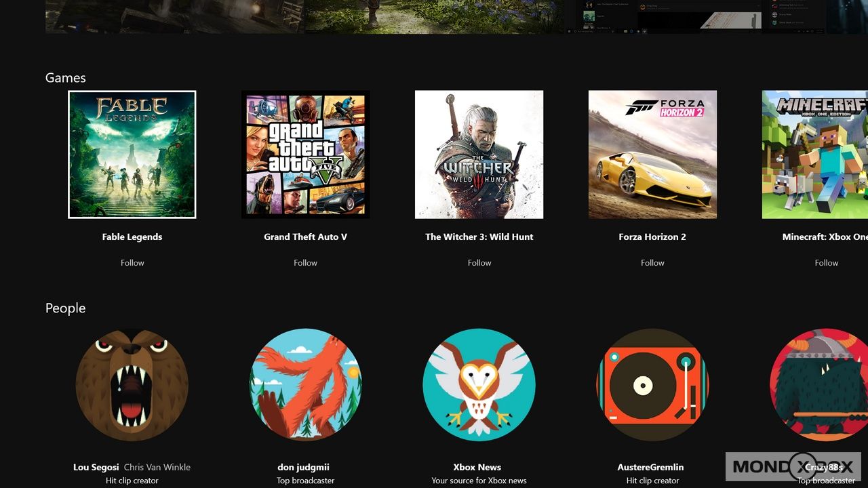Open the don judgmii profile name
868x488 pixels.
coord(304,467)
